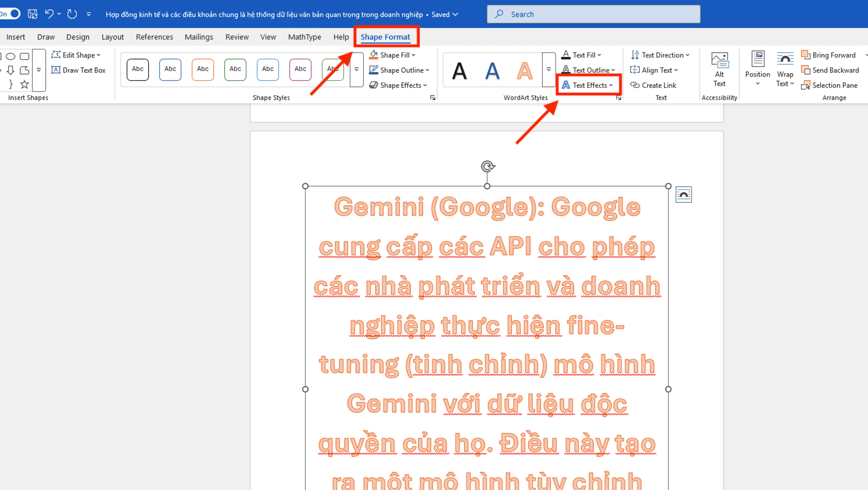Click inside the Search box
The image size is (868, 490).
tap(593, 14)
